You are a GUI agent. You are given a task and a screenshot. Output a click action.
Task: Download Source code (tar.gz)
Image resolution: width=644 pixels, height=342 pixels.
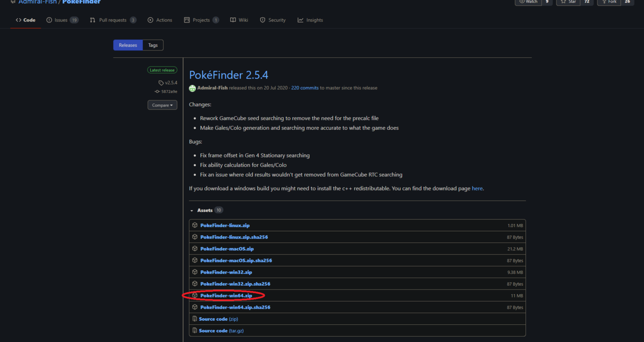coord(222,331)
